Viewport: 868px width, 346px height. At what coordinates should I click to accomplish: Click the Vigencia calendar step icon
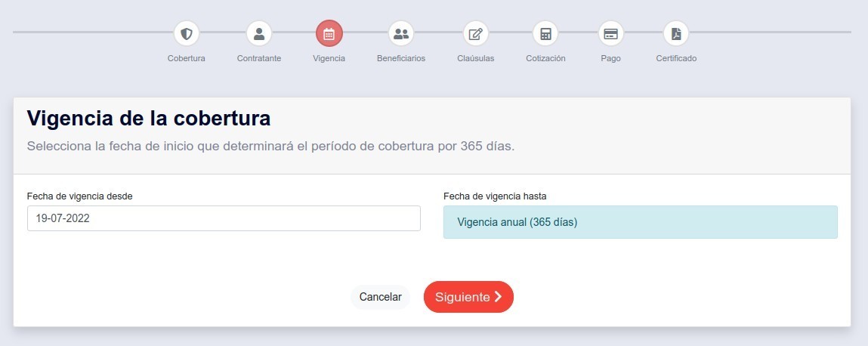pyautogui.click(x=329, y=33)
